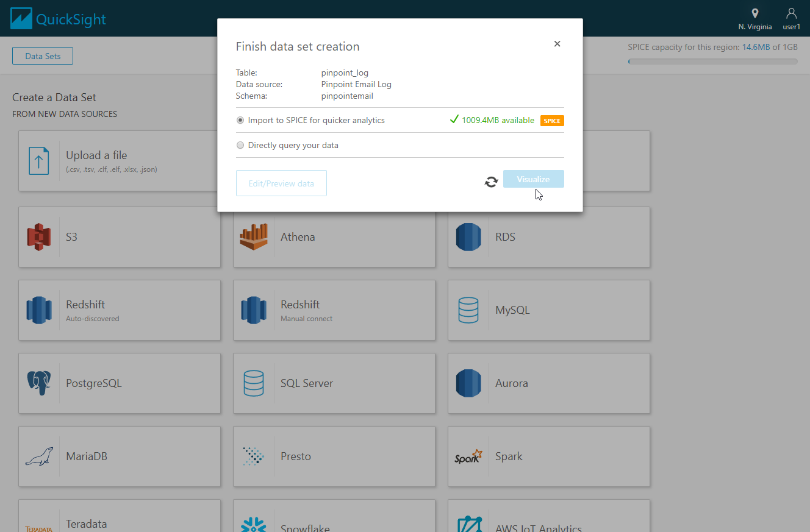Click the green checkmark by available capacity
Screen dimensions: 810x532
click(x=454, y=119)
